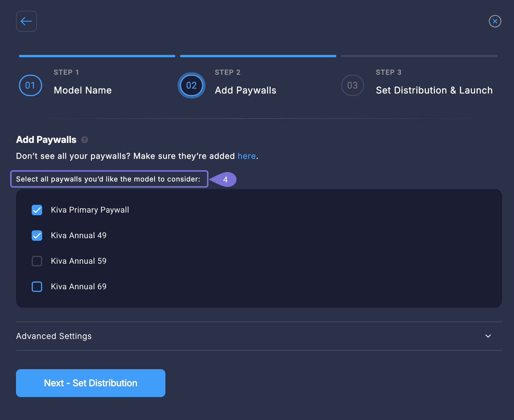Click the purple callout badge labeled 4
Image resolution: width=514 pixels, height=420 pixels.
click(x=225, y=180)
